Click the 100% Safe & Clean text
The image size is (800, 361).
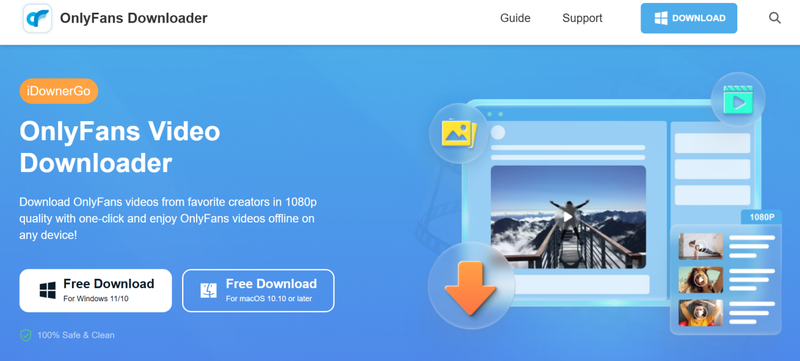[76, 335]
